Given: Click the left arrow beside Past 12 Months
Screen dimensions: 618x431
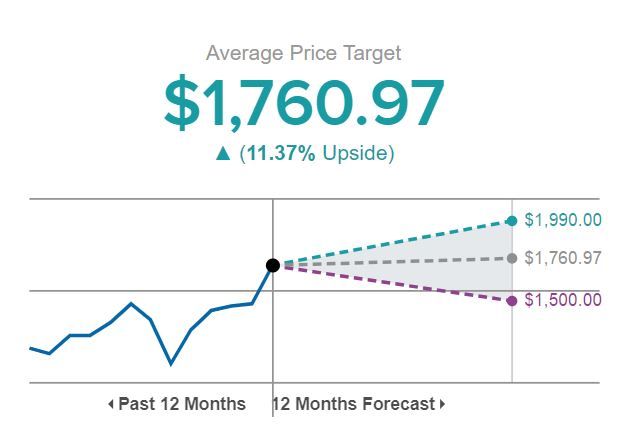Looking at the screenshot, I should [x=111, y=404].
